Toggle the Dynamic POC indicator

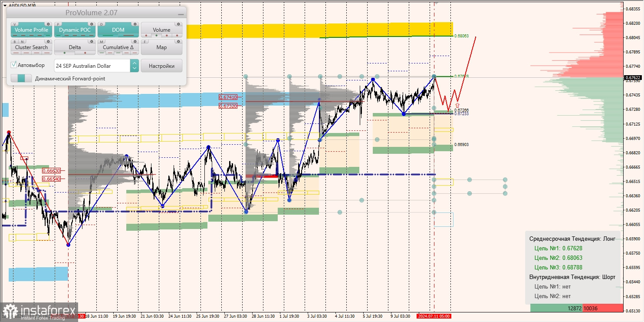point(75,30)
